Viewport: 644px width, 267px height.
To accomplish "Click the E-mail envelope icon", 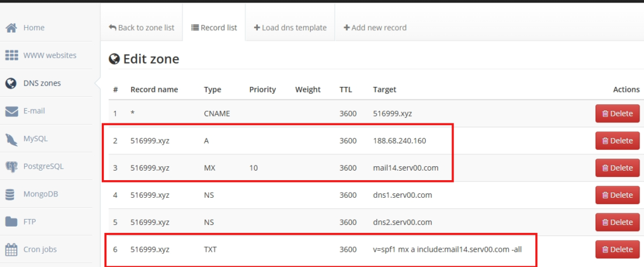I will coord(11,111).
